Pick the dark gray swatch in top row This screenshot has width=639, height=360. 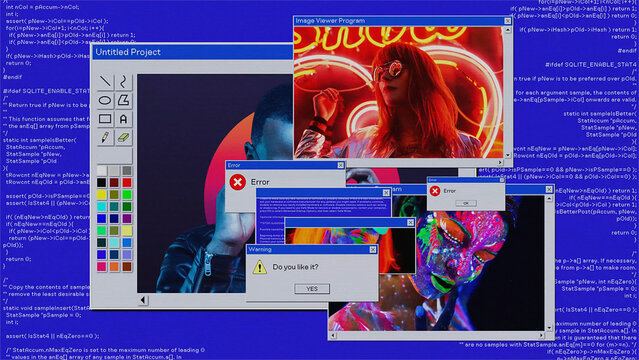point(127,170)
